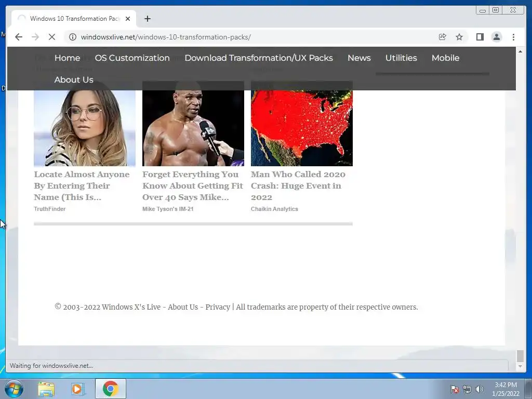Viewport: 532px width, 399px height.
Task: Open the Chrome side panel
Action: click(480, 37)
